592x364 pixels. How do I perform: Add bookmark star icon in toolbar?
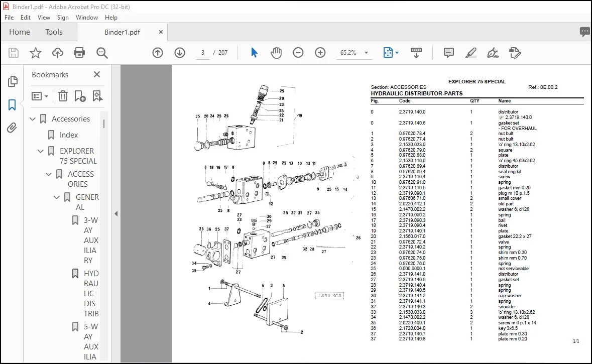coord(36,53)
